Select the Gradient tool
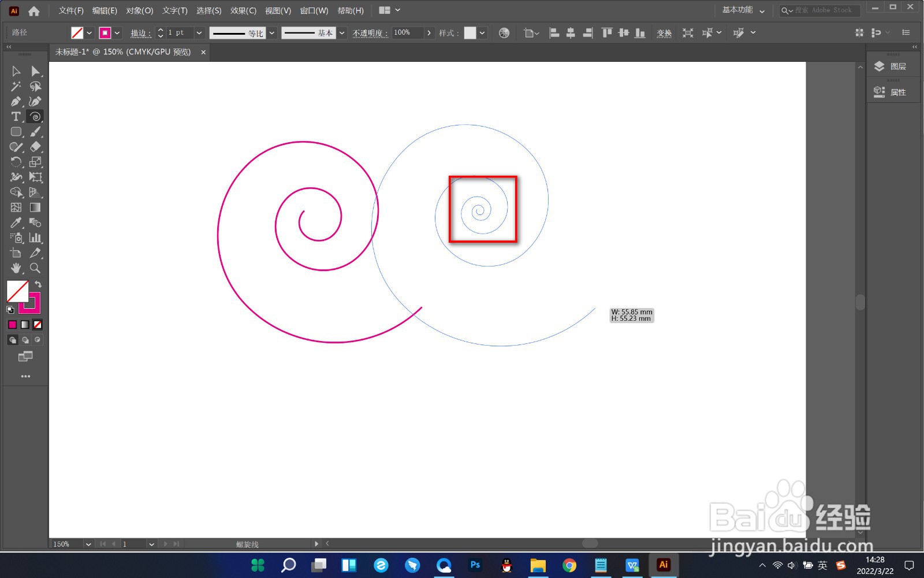This screenshot has height=578, width=924. pos(35,208)
